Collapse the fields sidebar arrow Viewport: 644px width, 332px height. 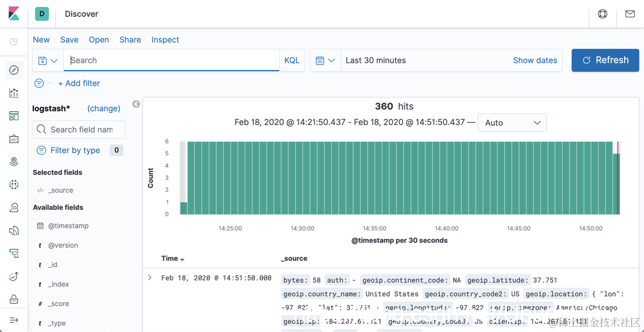point(136,104)
